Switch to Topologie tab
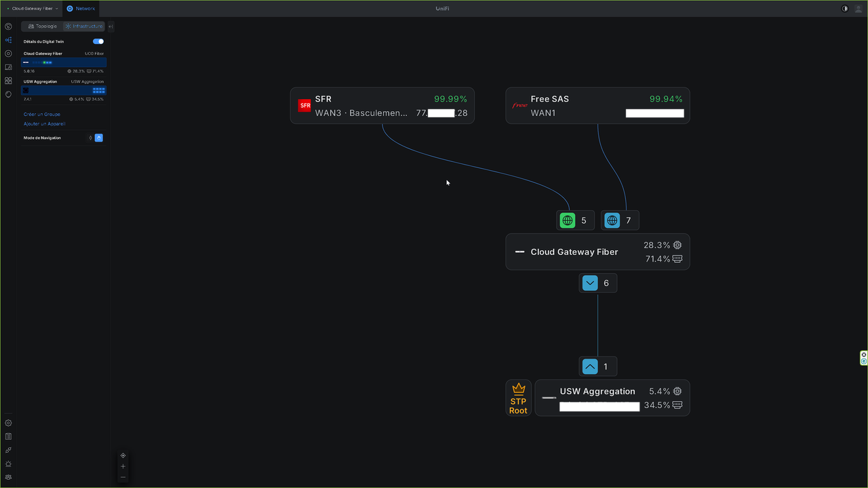Screen dimensions: 868x488 pos(43,26)
